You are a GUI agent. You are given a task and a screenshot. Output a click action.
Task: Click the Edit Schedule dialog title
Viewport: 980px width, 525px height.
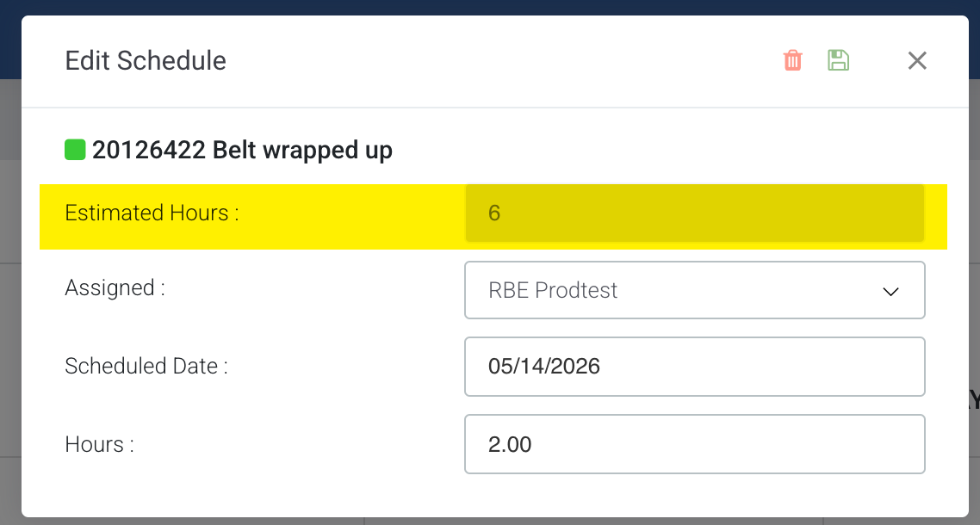click(x=146, y=60)
